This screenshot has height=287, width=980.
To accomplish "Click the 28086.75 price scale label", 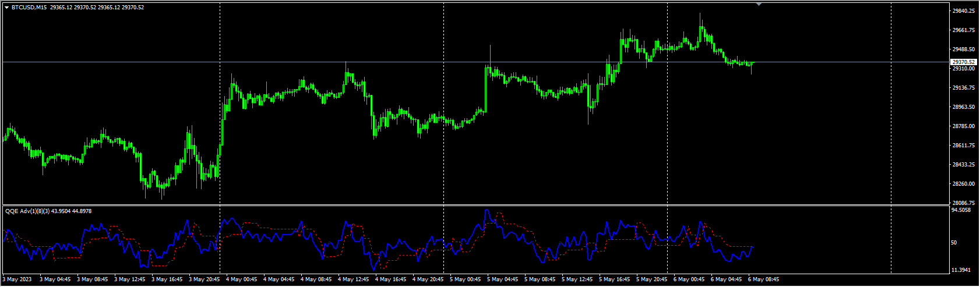I will tap(964, 203).
